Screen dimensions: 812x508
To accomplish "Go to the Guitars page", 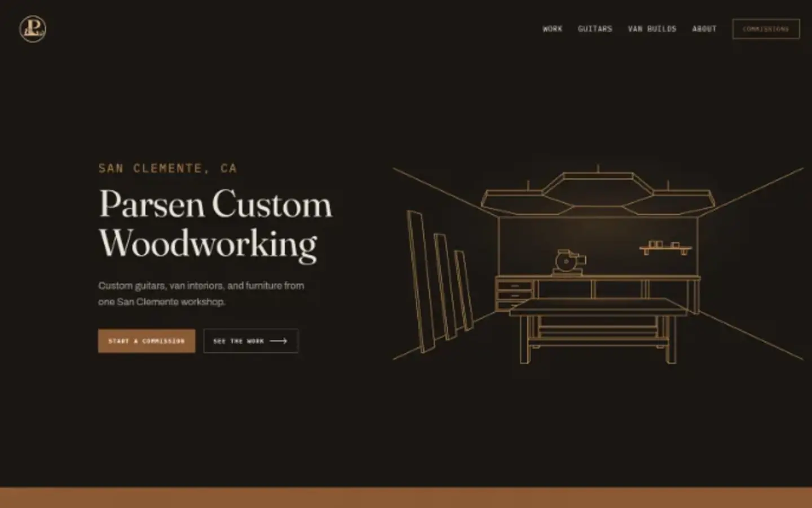I will 595,29.
